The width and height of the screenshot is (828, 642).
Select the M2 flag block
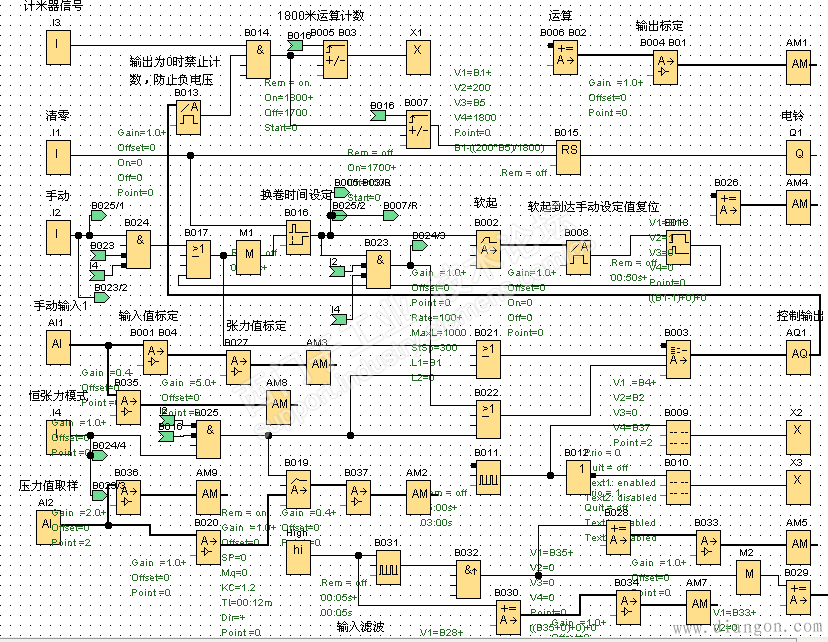tap(747, 575)
